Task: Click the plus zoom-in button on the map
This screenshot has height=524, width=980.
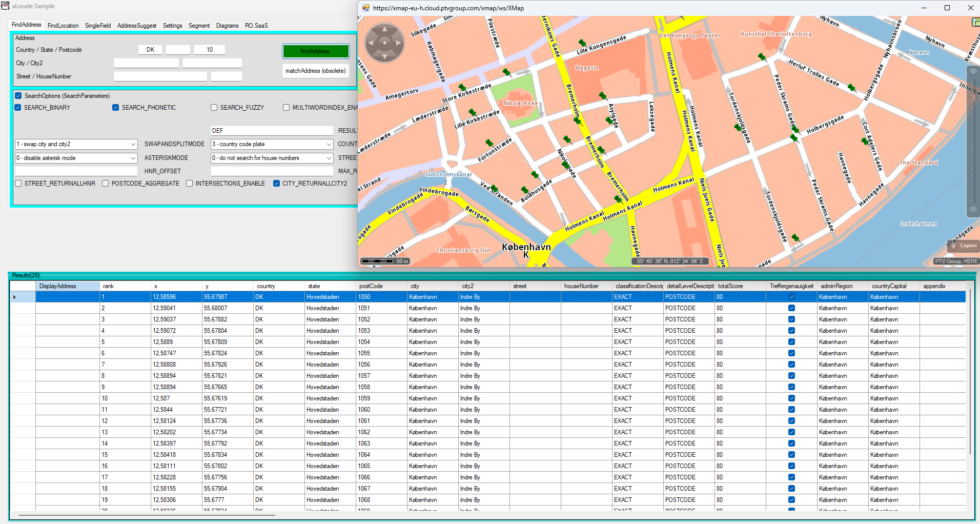Action: [972, 72]
